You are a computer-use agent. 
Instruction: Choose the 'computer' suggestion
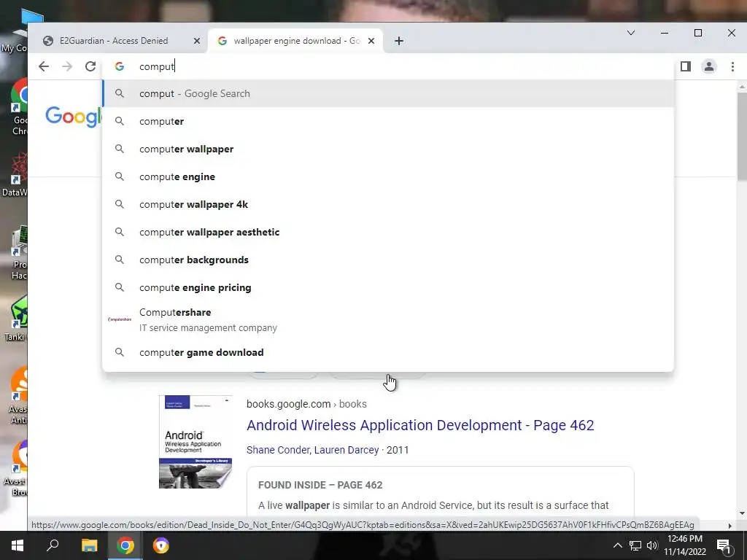[388, 122]
